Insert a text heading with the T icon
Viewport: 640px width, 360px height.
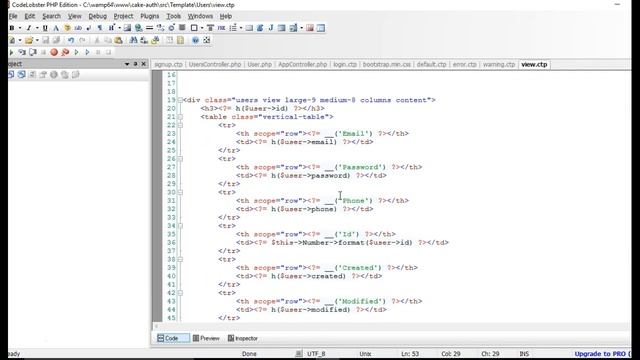(210, 28)
